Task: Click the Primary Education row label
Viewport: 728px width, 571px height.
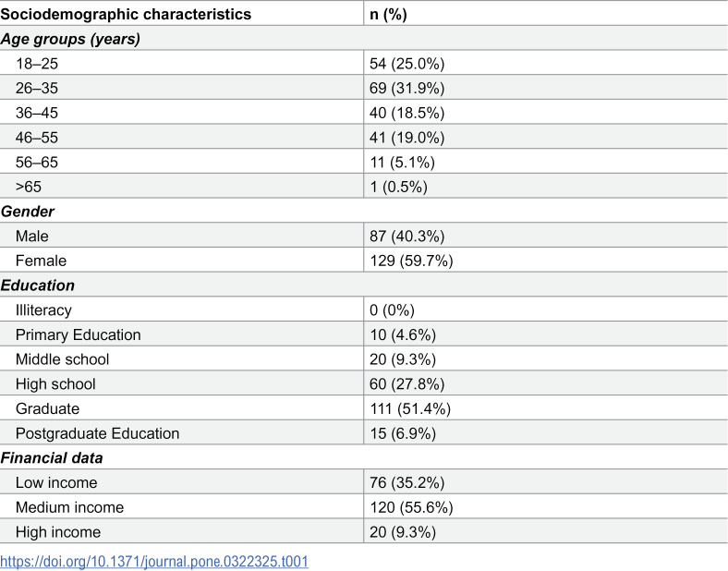Action: coord(78,334)
